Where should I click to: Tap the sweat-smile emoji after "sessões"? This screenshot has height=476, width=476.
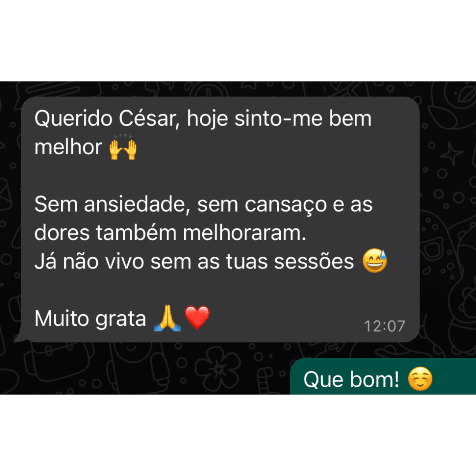click(375, 261)
